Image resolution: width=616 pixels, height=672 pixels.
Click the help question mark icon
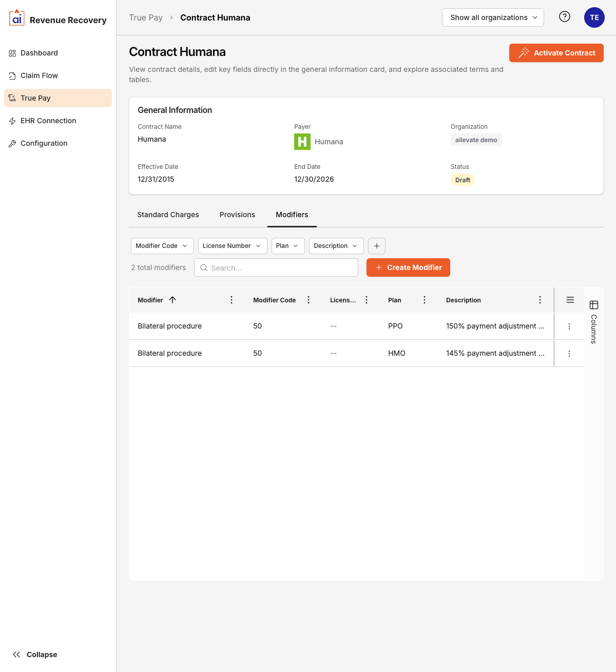564,17
